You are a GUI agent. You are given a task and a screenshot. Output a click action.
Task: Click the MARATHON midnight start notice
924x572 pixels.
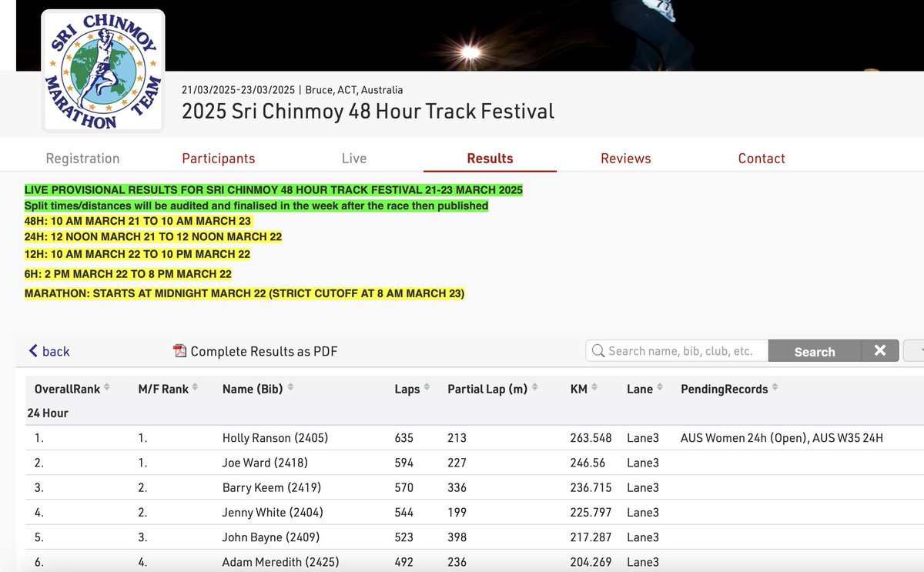point(244,293)
